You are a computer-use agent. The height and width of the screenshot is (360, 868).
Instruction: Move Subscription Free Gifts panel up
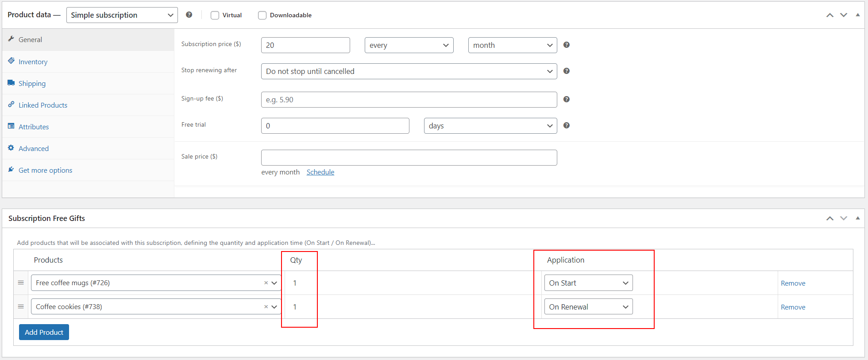coord(830,218)
